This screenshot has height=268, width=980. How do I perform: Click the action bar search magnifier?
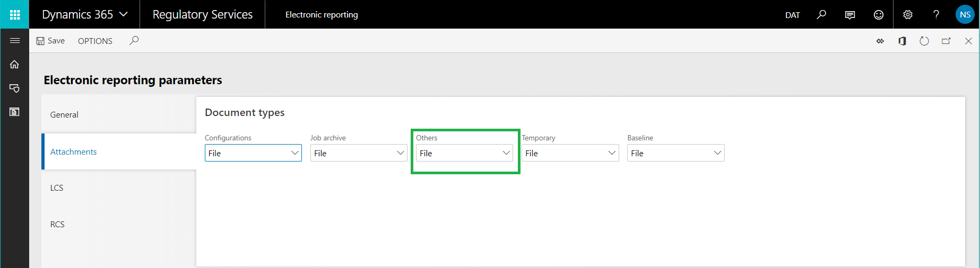[x=134, y=40]
